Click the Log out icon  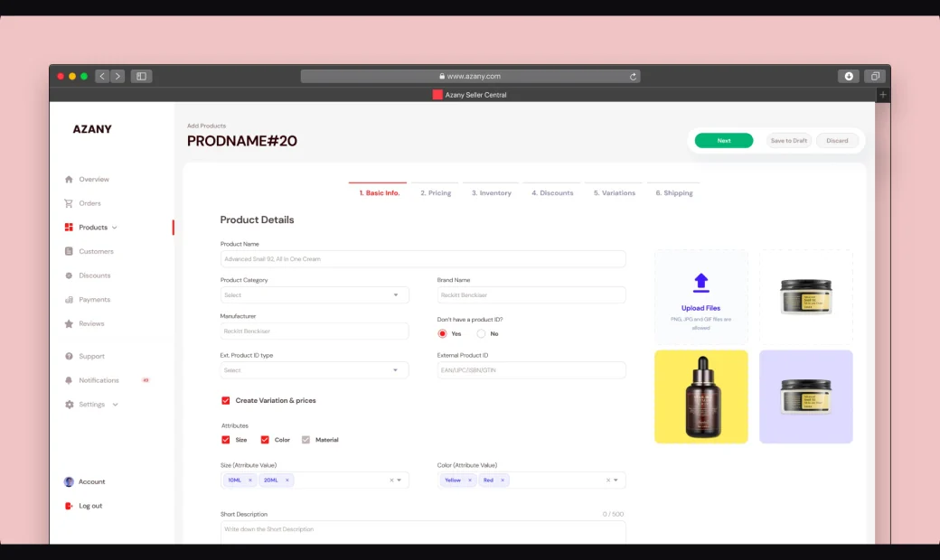(69, 506)
